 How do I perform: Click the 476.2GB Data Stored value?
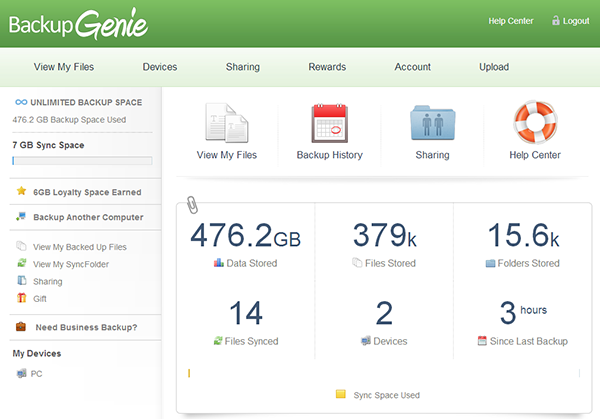(x=245, y=235)
